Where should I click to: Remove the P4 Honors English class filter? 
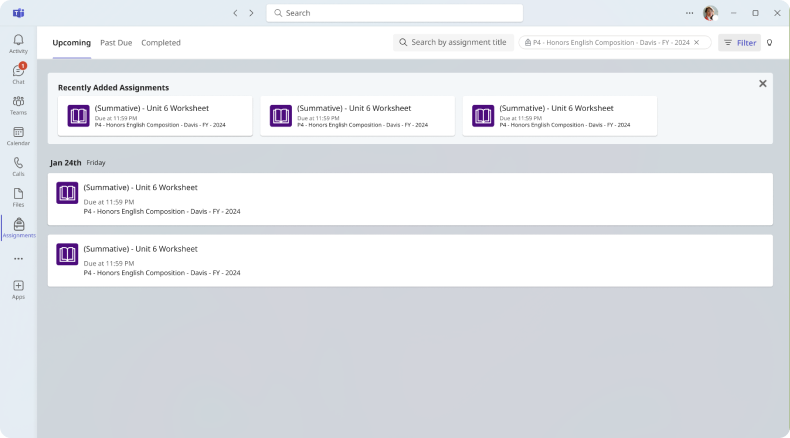pos(697,43)
